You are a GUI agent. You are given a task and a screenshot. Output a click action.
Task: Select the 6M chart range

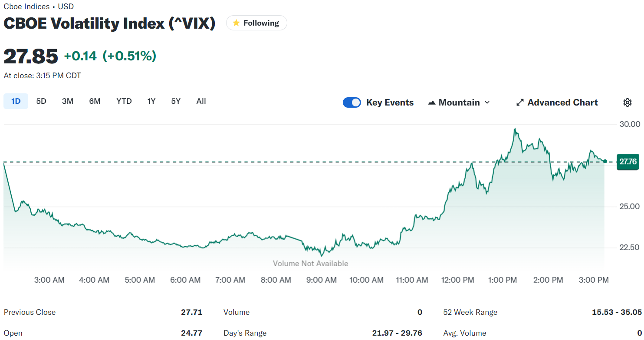(95, 101)
